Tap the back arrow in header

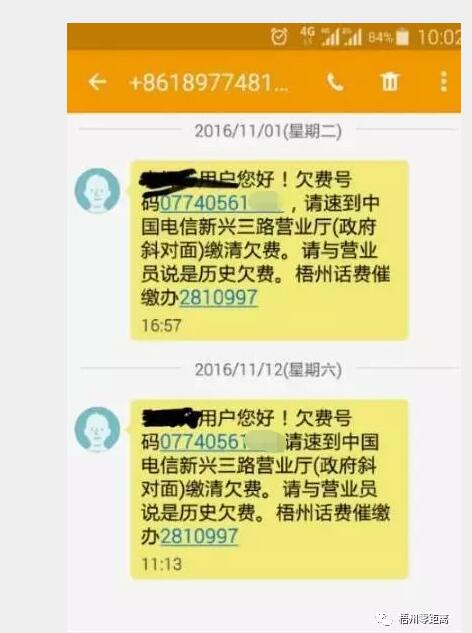97,82
